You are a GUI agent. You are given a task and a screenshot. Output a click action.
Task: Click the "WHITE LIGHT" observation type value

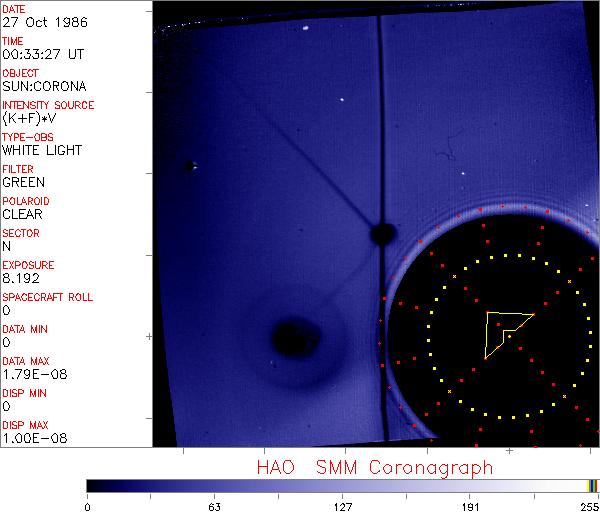(x=42, y=150)
